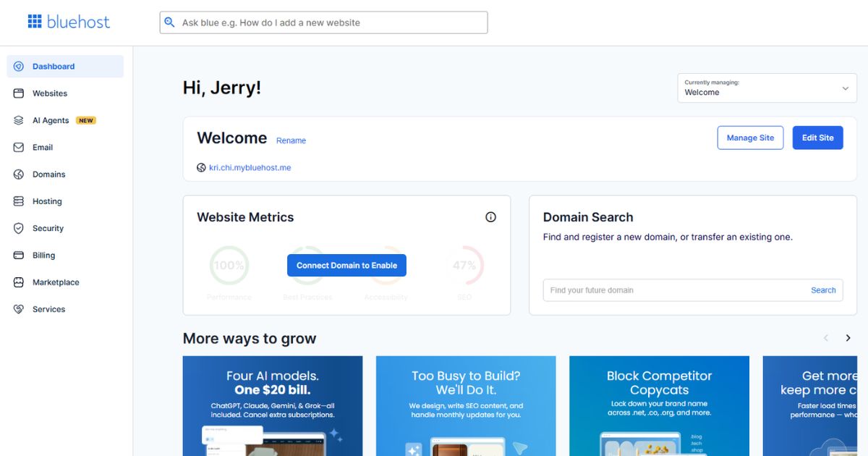Click the Domains globe icon in sidebar
Screen dimensions: 868x456
pos(19,174)
